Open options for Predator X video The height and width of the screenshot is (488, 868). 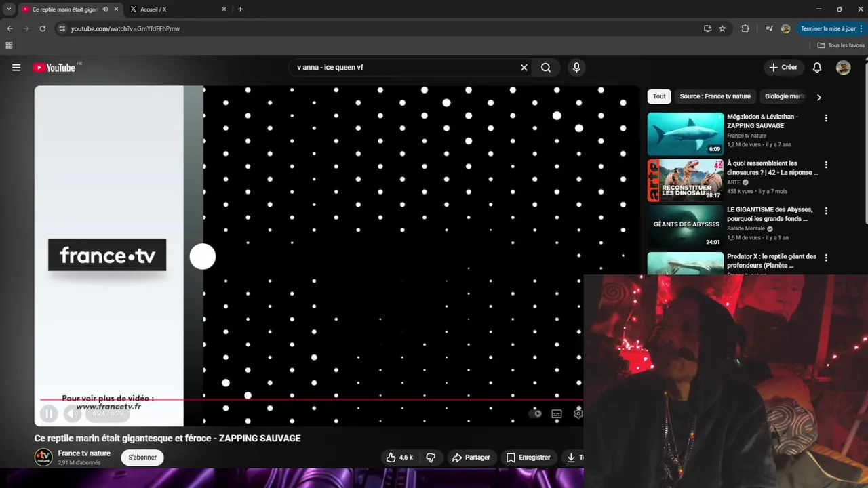[x=826, y=258]
